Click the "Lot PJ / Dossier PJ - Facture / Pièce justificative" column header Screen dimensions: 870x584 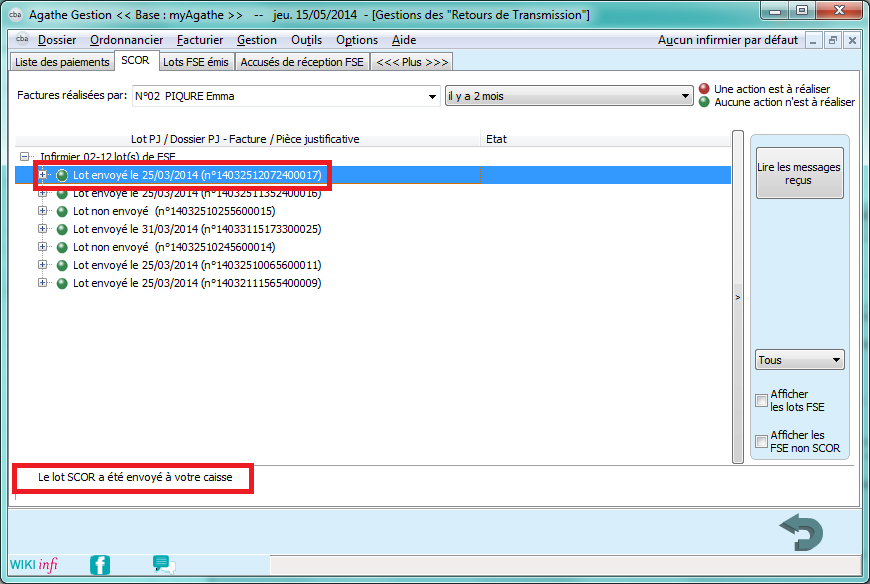[245, 139]
